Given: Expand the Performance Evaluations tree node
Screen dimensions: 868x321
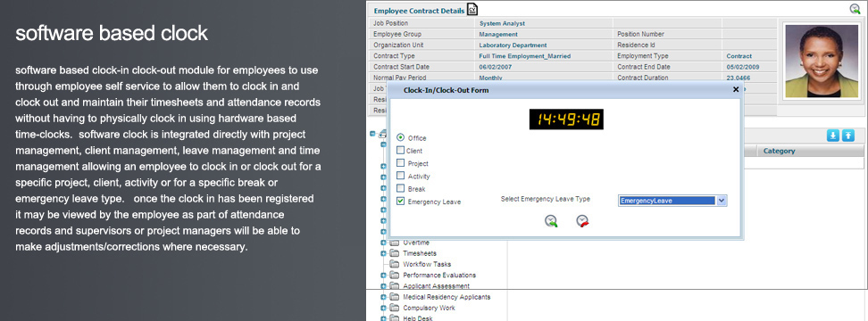Looking at the screenshot, I should click(x=383, y=276).
